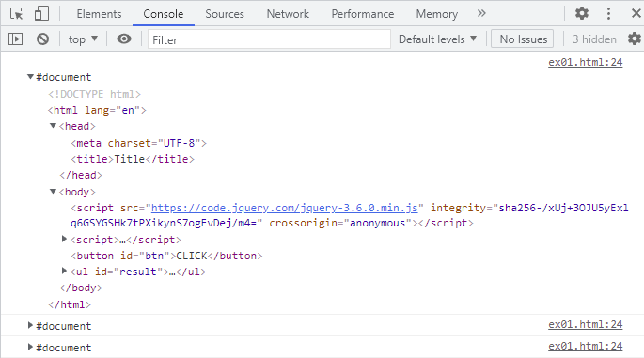This screenshot has height=358, width=644.
Task: Open the jquery-3.6.0.min.js script link
Action: [x=284, y=208]
